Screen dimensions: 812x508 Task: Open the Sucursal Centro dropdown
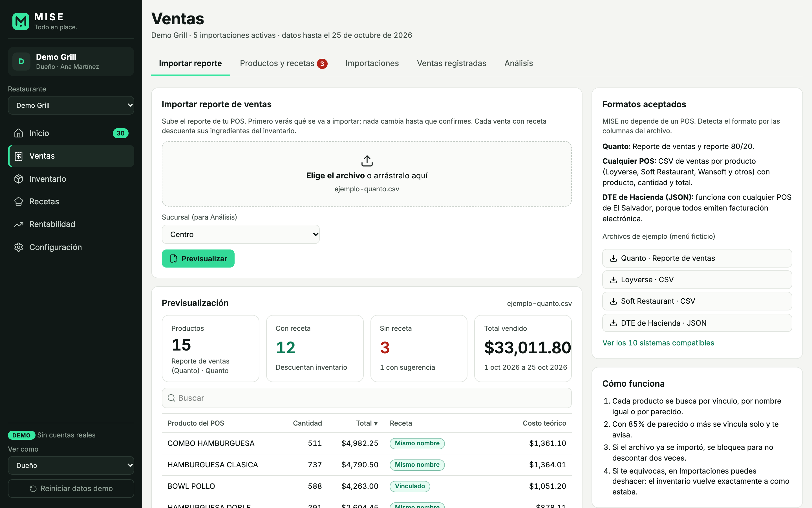pos(240,234)
